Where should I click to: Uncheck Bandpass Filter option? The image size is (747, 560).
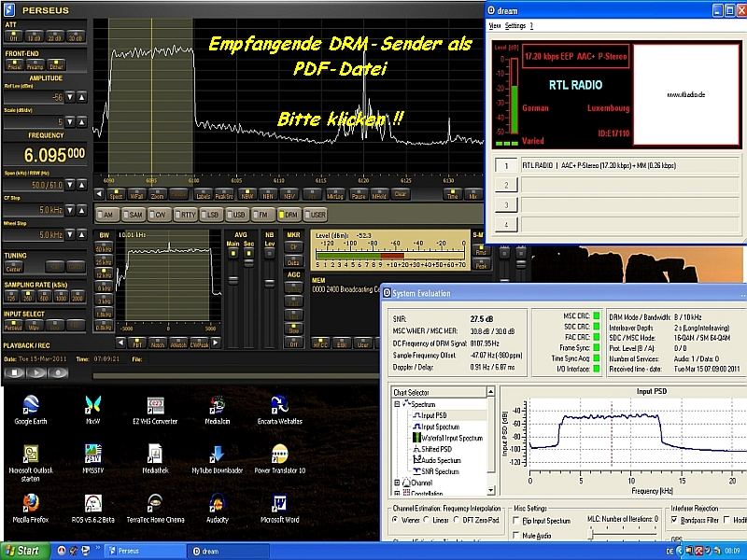[674, 520]
